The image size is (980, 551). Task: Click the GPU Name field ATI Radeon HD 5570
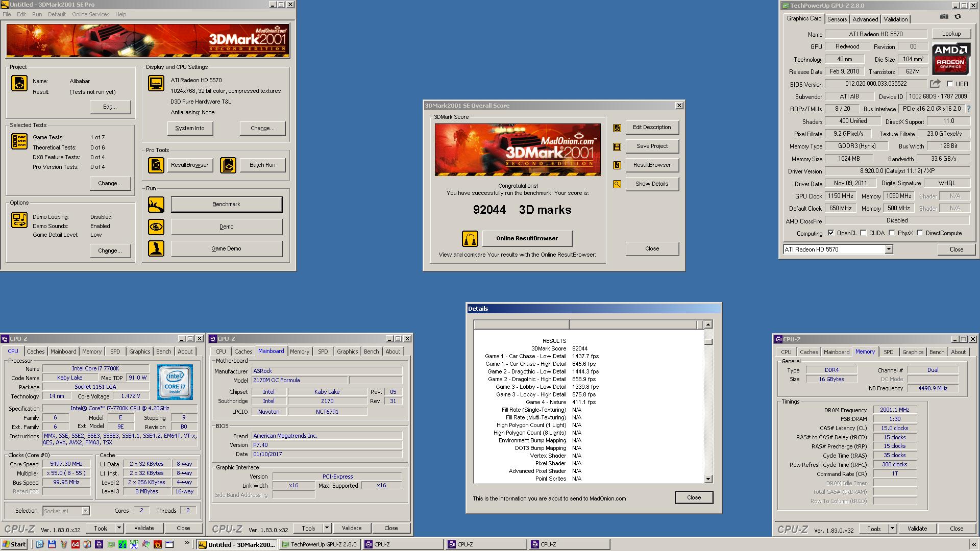coord(876,34)
